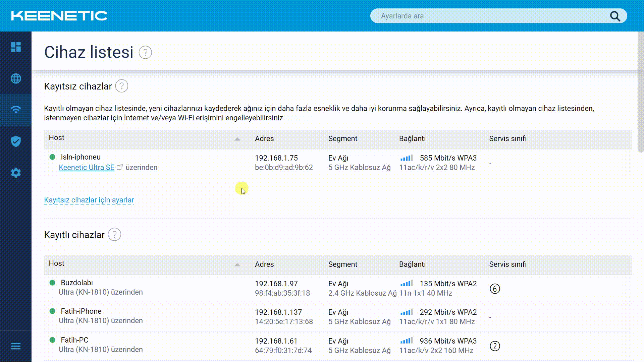This screenshot has height=362, width=644.
Task: Open the settings gear sidebar icon
Action: [16, 173]
